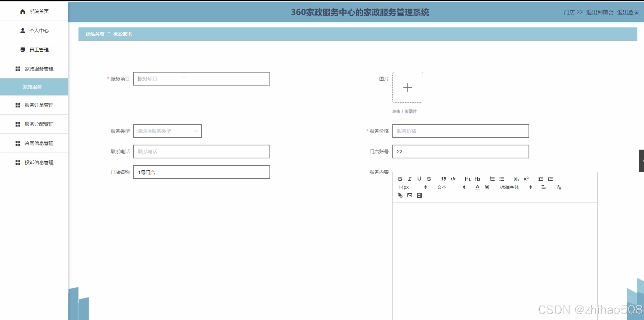Open the 服务类型 dropdown
644x320 pixels.
(167, 131)
